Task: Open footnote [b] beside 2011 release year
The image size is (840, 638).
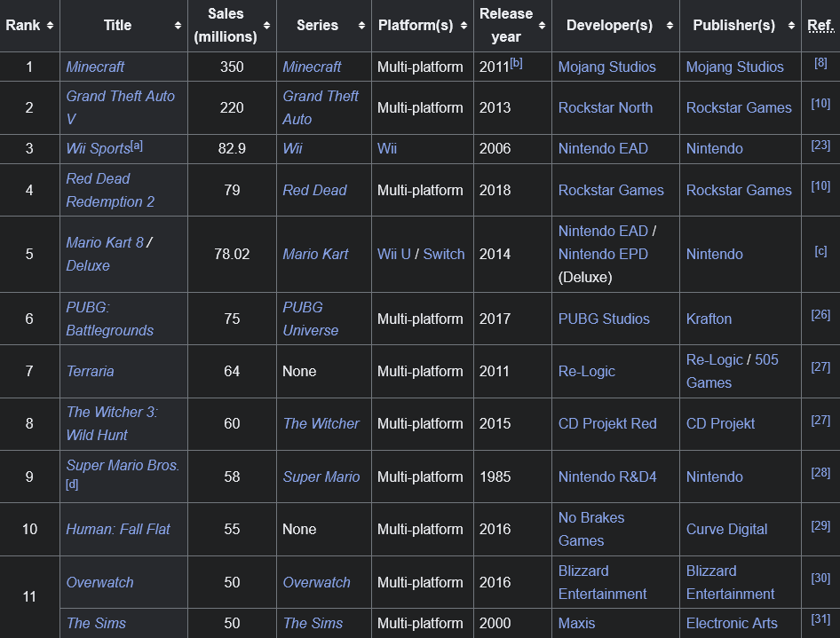Action: 516,63
